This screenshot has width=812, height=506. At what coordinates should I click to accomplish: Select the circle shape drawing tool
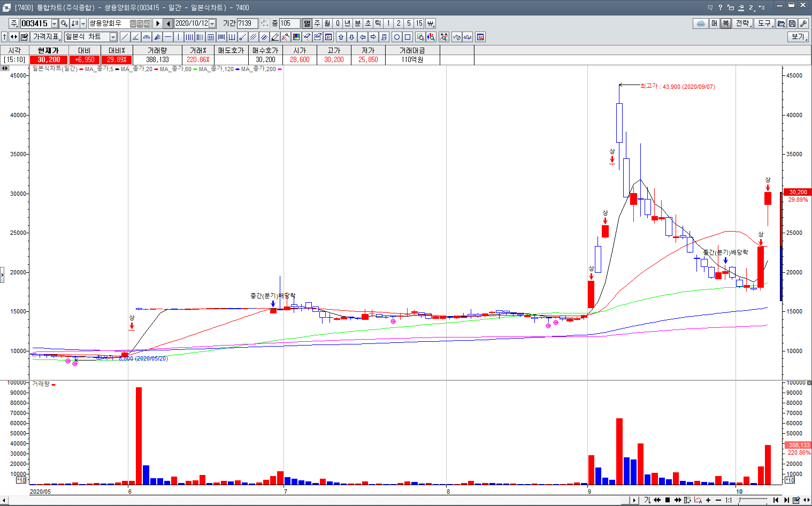[x=396, y=37]
